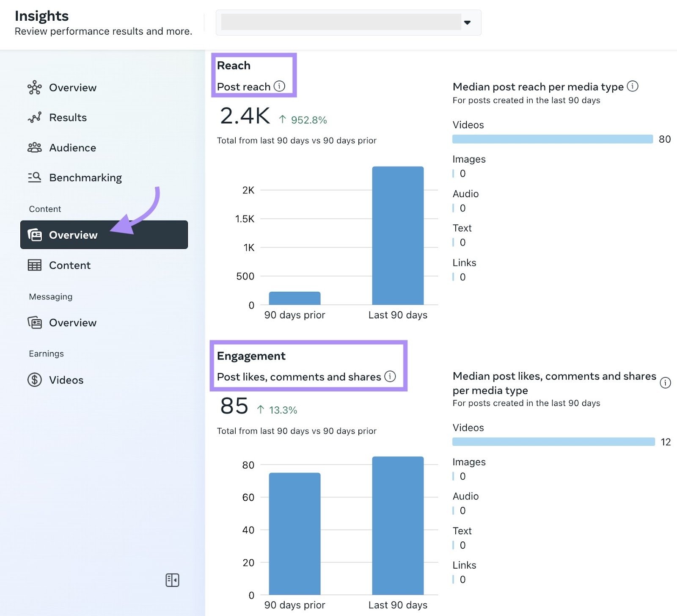677x616 pixels.
Task: Click the Last 90 days bar in the reach chart
Action: tap(397, 235)
